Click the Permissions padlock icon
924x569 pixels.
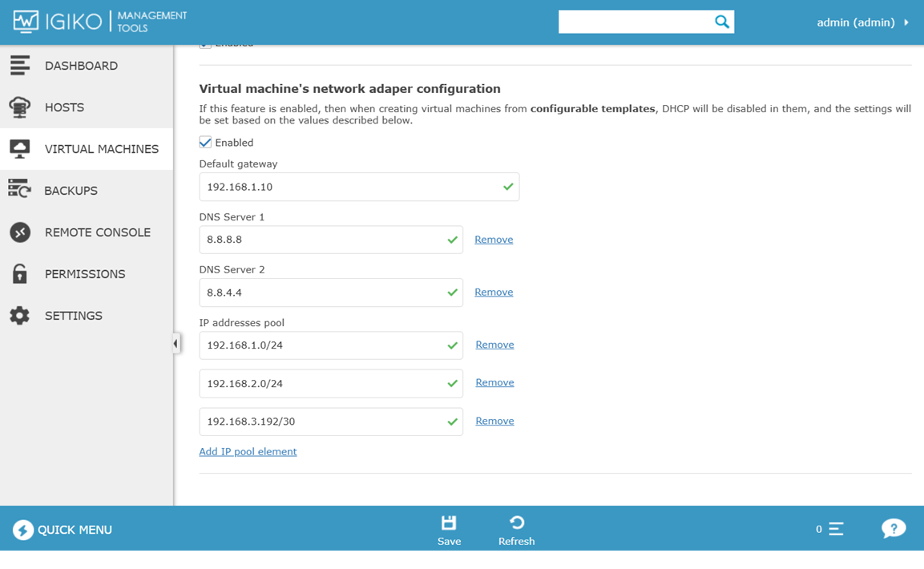coord(20,274)
